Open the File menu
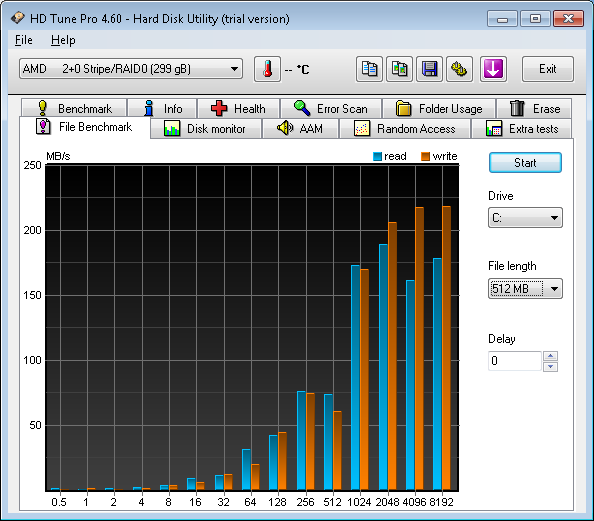 point(23,40)
